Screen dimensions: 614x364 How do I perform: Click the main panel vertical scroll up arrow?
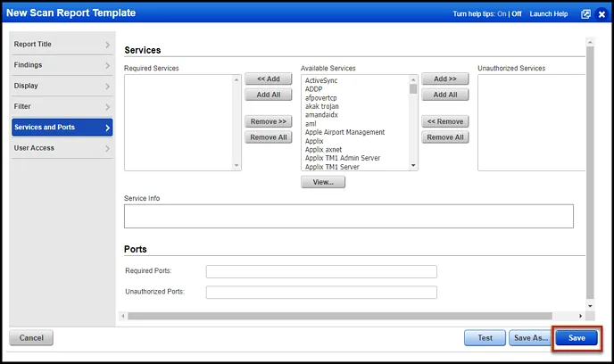click(590, 42)
